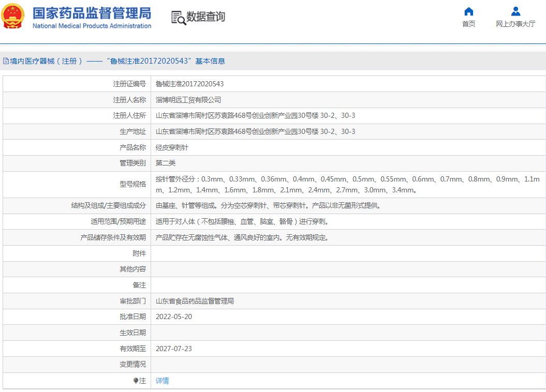546x392 pixels.
Task: Select approval date 2022-05-20
Action: (174, 317)
